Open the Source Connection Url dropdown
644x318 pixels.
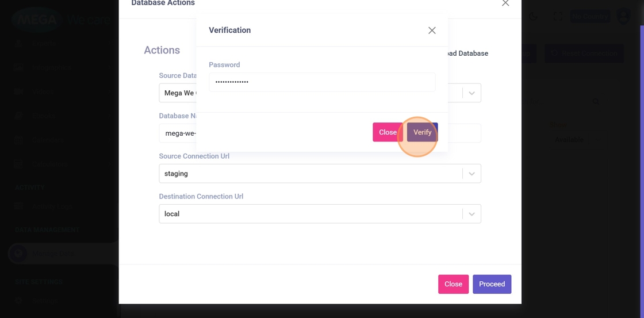320,174
